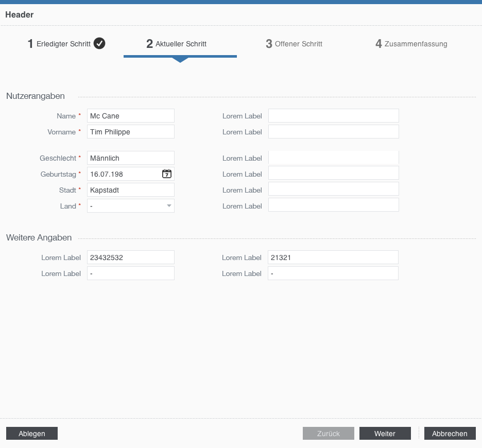Click the greyed-out Zurück button
The height and width of the screenshot is (448, 482).
point(328,434)
